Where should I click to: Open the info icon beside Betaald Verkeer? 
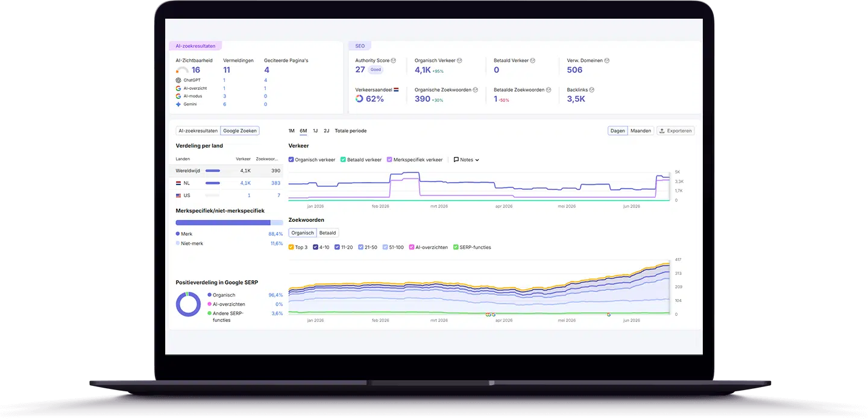point(533,60)
